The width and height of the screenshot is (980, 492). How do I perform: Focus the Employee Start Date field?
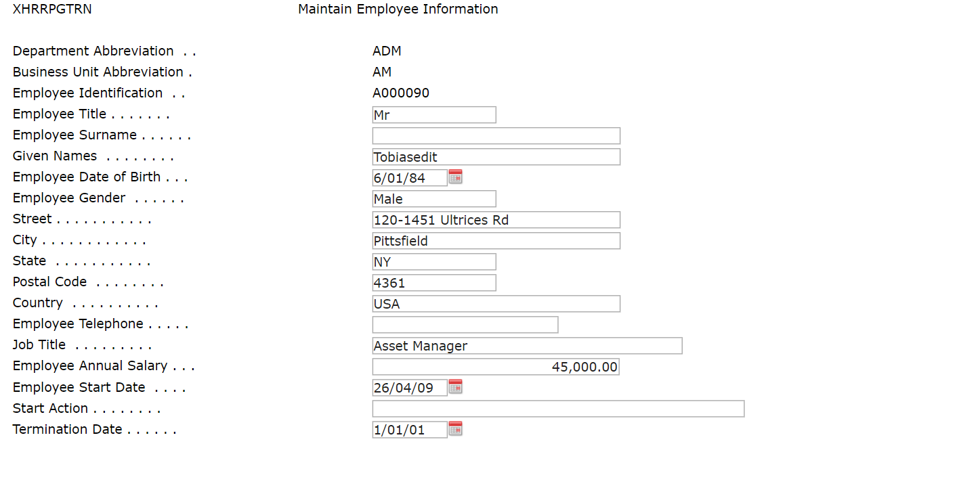[x=409, y=388]
